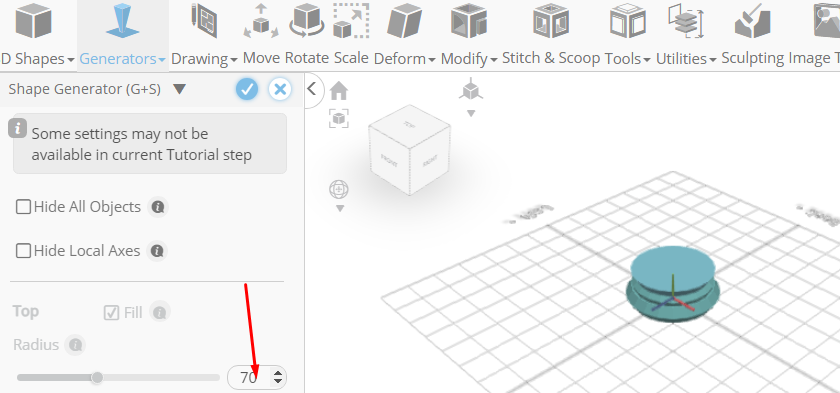
Task: Click the Stitch & Scoop menu label
Action: (x=551, y=58)
